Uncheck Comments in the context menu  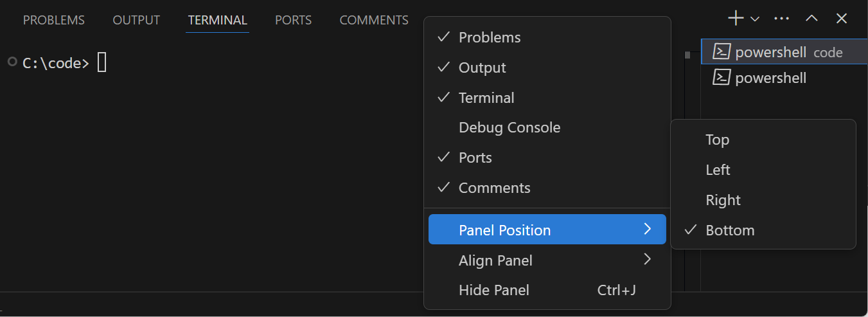coord(494,188)
